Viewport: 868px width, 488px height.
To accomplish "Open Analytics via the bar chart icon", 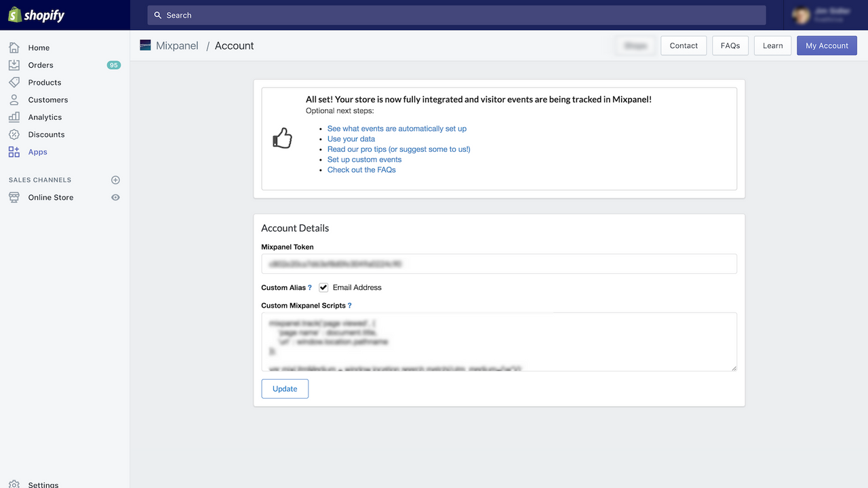I will [x=14, y=117].
